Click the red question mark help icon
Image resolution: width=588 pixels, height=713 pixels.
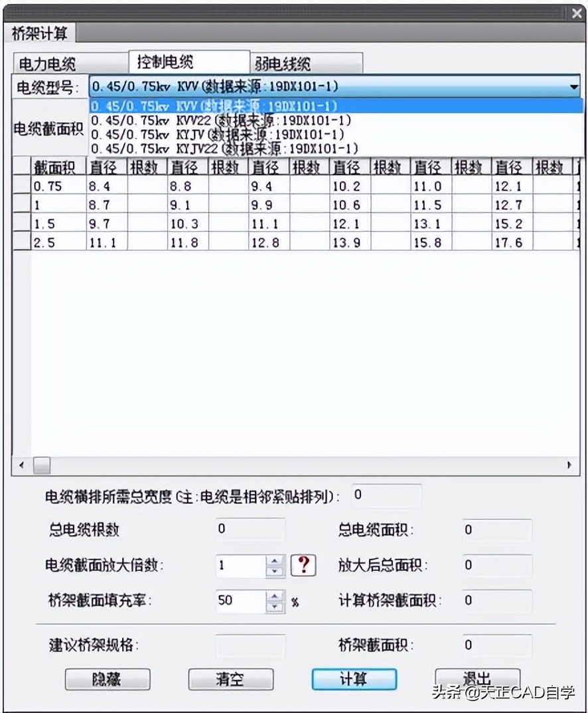(x=303, y=566)
